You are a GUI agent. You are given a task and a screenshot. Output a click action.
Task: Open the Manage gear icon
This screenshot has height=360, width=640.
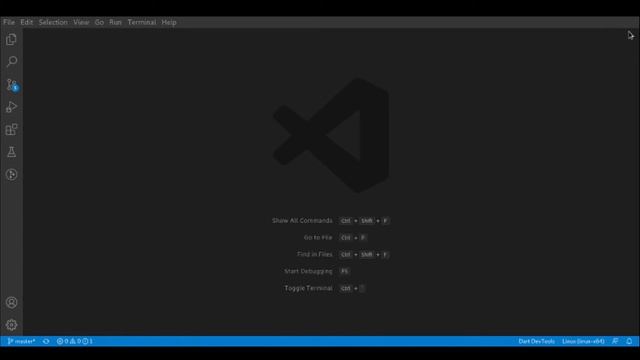click(x=11, y=325)
